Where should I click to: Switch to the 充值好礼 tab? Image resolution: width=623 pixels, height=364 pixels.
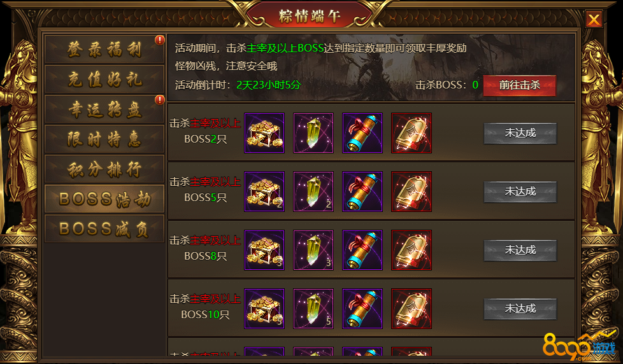click(x=104, y=80)
